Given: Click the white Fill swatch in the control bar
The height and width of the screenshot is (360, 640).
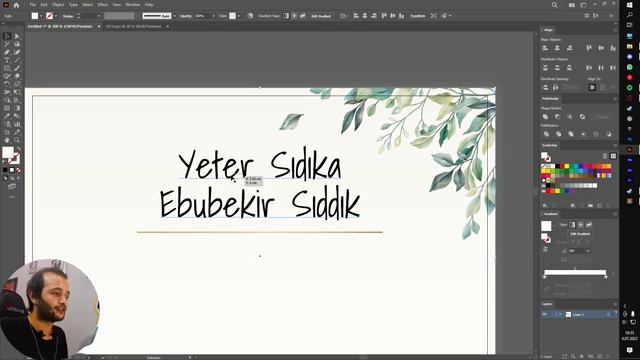Looking at the screenshot, I should tap(35, 16).
